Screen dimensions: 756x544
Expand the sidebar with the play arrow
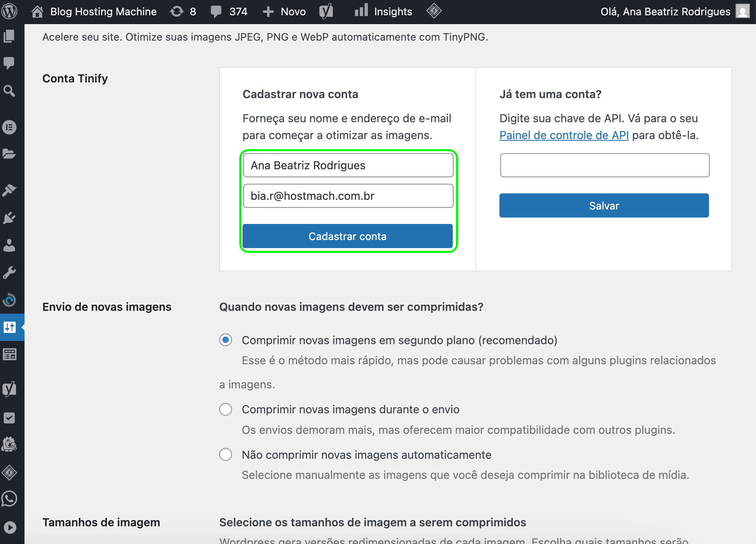tap(10, 527)
